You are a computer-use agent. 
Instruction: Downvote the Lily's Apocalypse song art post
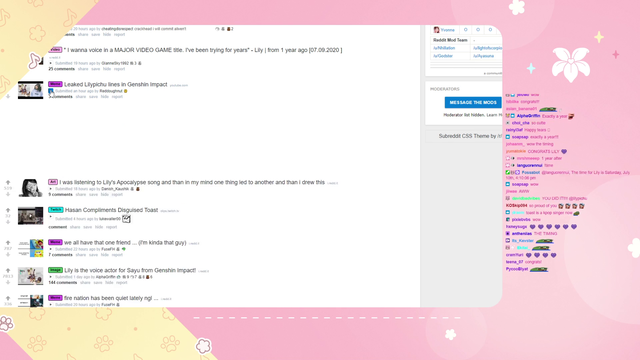8,194
